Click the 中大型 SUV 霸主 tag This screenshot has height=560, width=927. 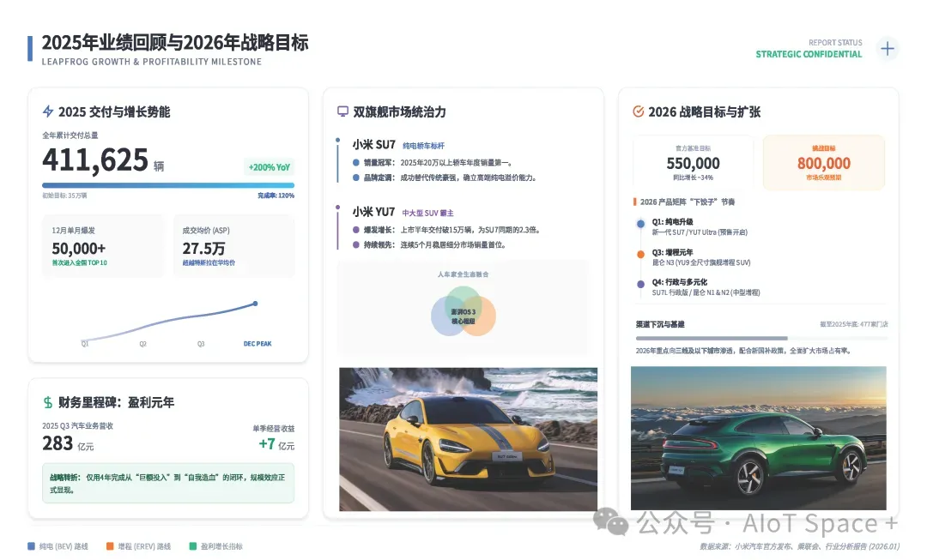[427, 214]
